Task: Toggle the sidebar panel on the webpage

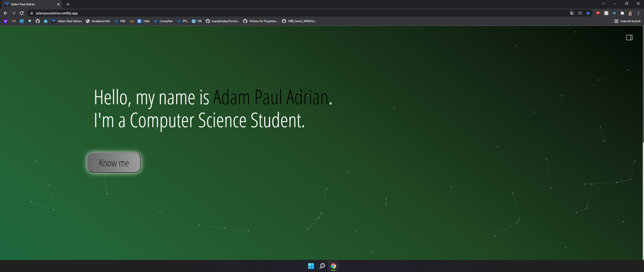Action: [629, 38]
